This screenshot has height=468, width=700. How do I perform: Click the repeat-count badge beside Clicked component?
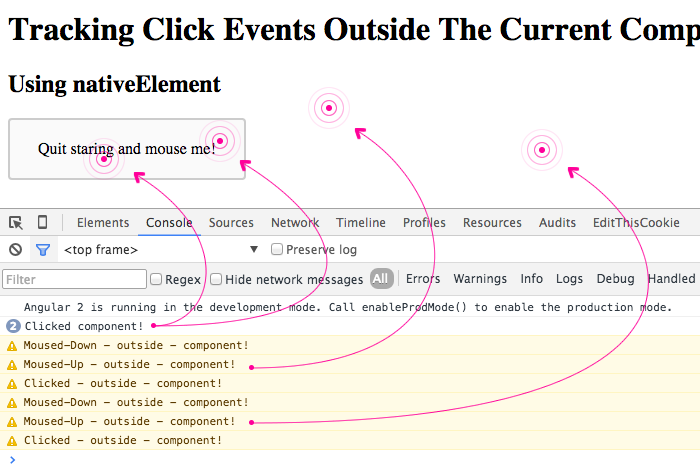(13, 326)
